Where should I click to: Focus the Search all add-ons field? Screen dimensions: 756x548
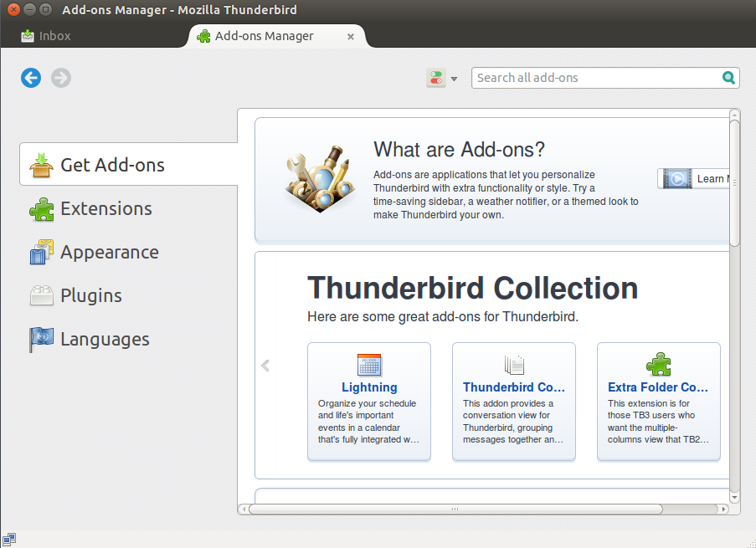(x=605, y=78)
